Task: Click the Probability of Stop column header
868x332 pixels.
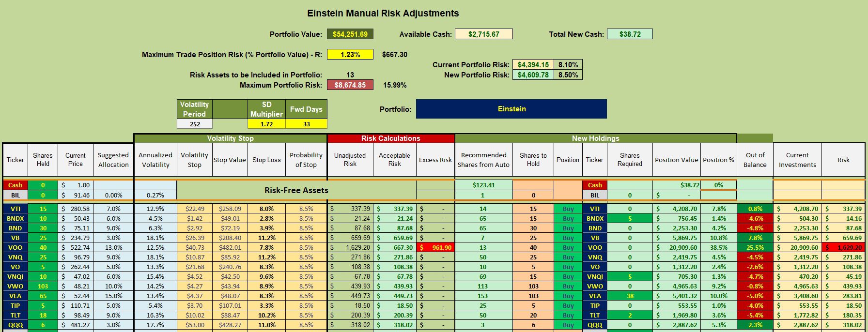Action: [x=306, y=160]
